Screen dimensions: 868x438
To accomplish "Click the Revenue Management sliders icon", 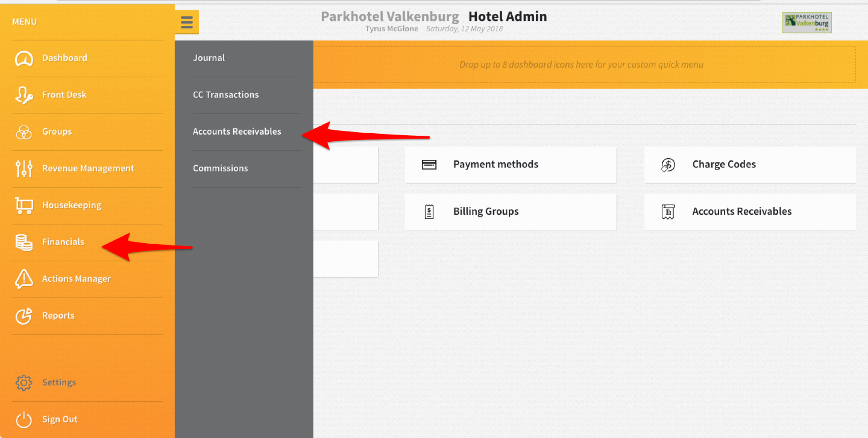I will (x=24, y=168).
